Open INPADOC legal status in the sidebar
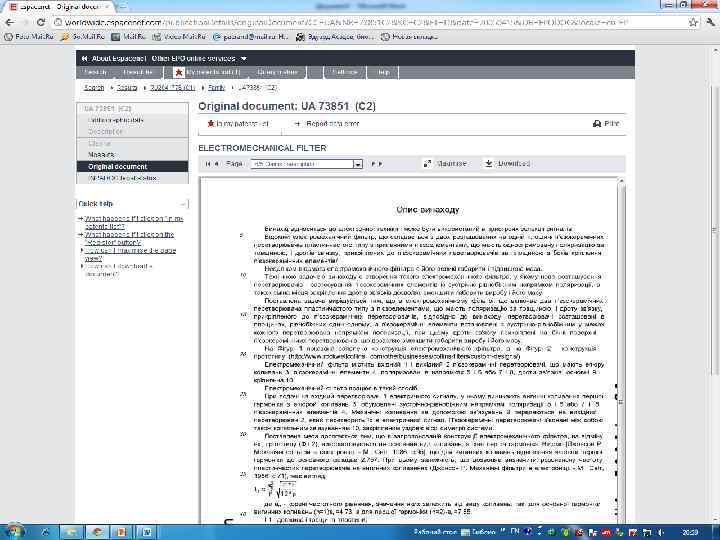 click(x=123, y=178)
